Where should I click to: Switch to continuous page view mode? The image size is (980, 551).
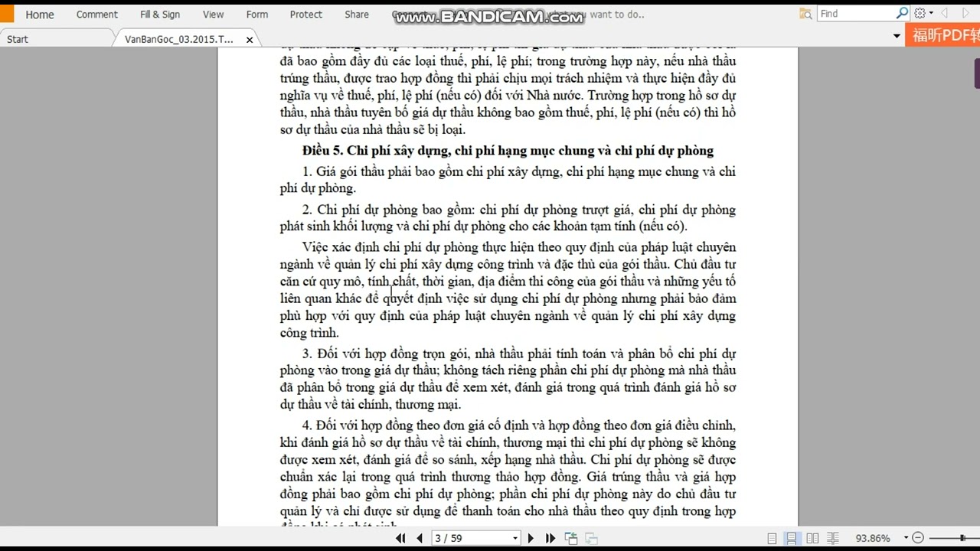[792, 538]
